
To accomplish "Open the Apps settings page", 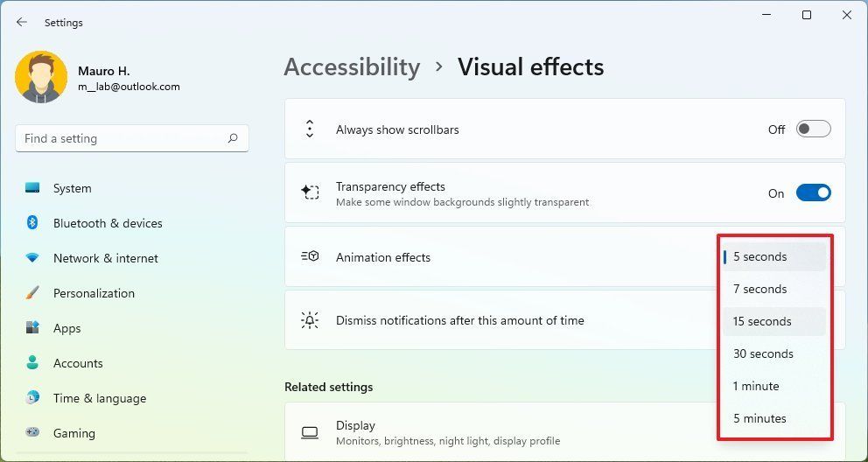I will (x=66, y=328).
